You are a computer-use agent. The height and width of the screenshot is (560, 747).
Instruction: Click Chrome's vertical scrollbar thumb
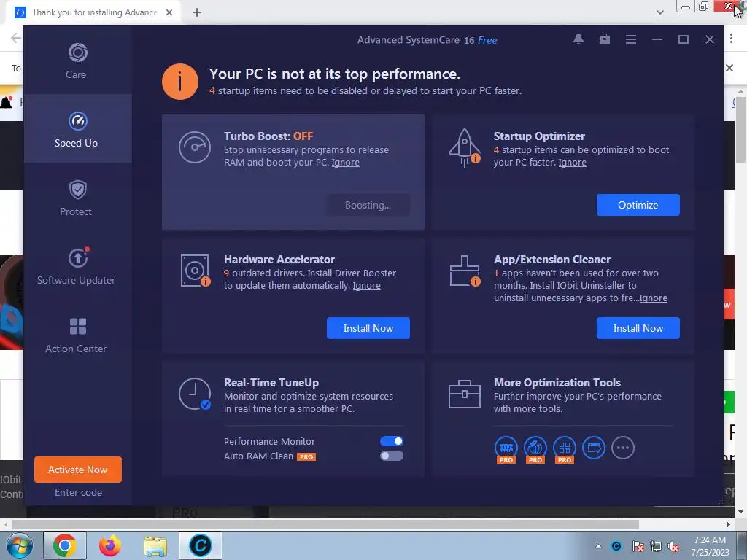point(741,129)
